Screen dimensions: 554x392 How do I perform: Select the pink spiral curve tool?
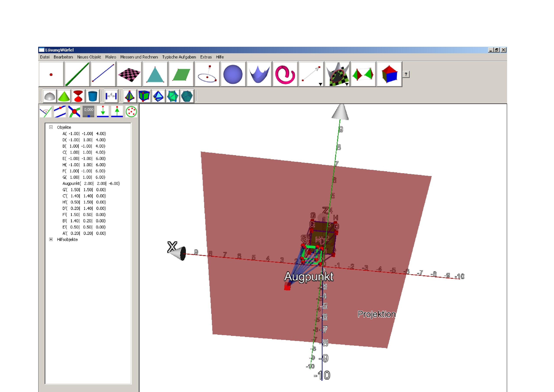pyautogui.click(x=285, y=74)
